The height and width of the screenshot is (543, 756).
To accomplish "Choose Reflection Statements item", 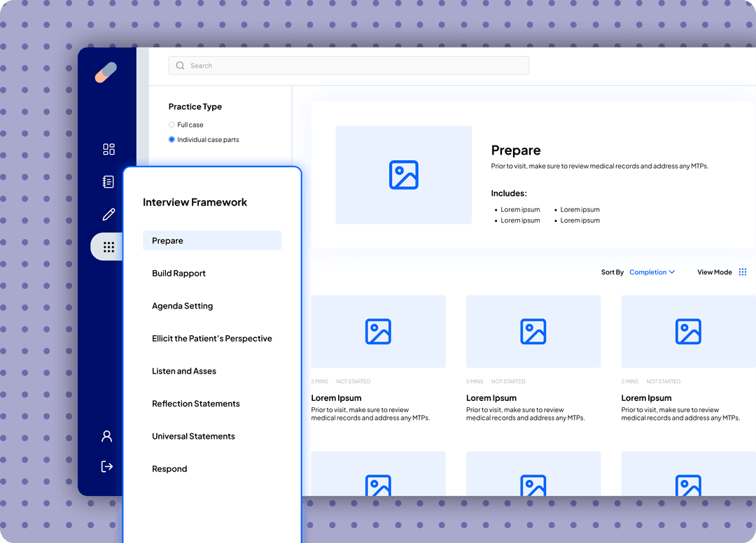I will click(x=195, y=404).
